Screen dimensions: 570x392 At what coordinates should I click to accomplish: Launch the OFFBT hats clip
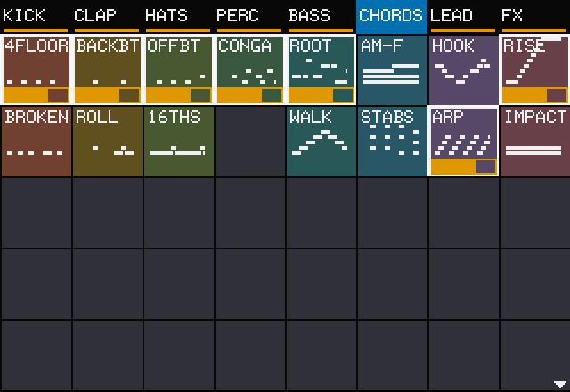click(x=178, y=69)
